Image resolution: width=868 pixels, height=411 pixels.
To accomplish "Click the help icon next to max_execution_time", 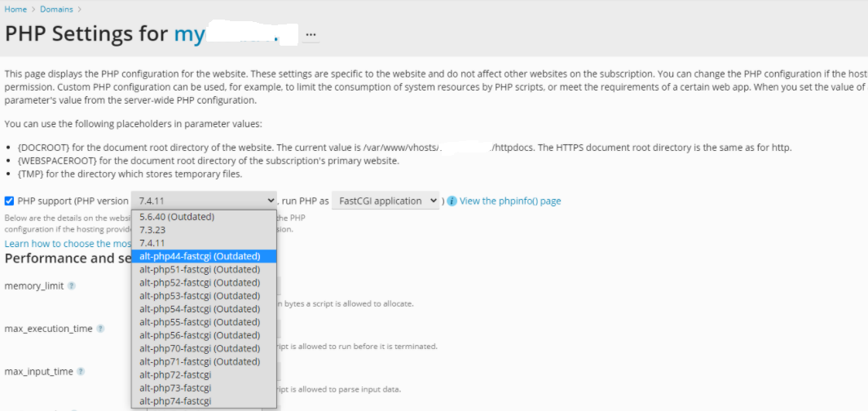I will (100, 329).
